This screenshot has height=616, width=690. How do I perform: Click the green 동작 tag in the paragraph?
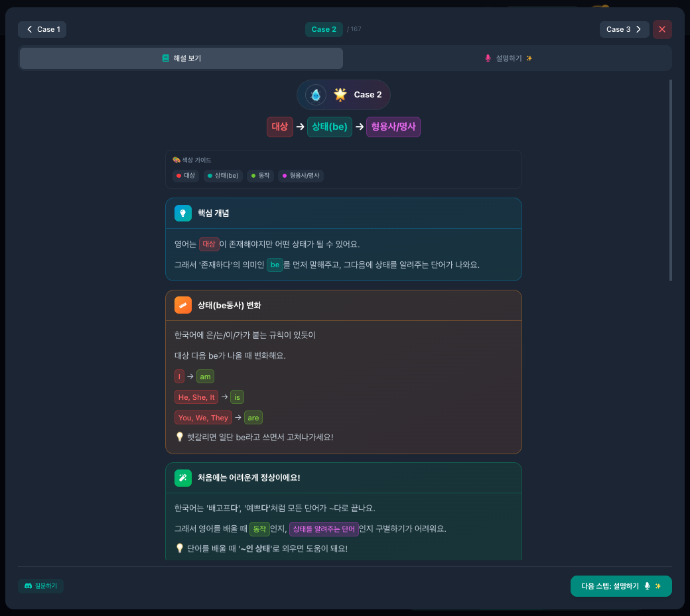click(259, 529)
